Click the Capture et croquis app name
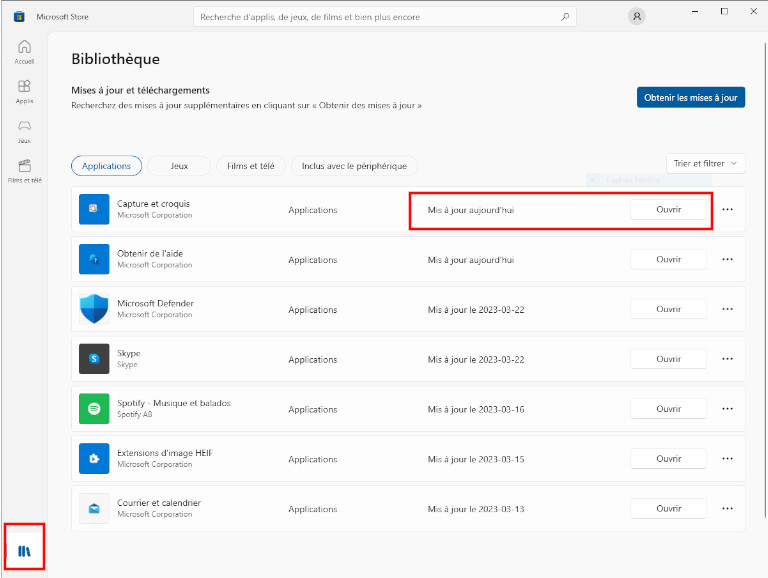 [153, 204]
